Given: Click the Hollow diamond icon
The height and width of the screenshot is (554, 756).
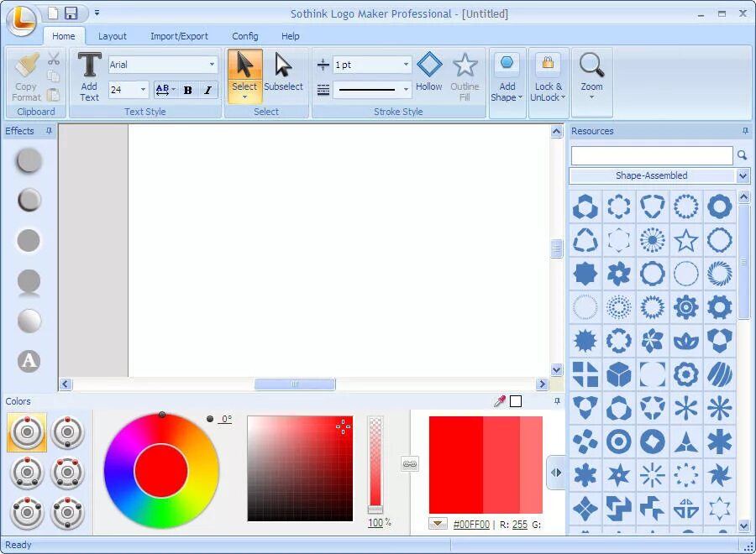Looking at the screenshot, I should coord(429,65).
